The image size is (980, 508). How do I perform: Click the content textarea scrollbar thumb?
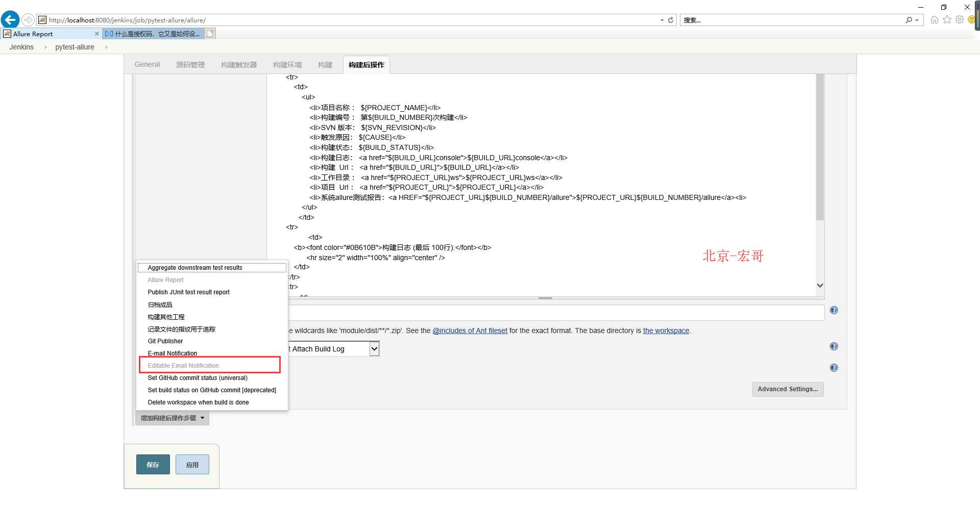820,147
